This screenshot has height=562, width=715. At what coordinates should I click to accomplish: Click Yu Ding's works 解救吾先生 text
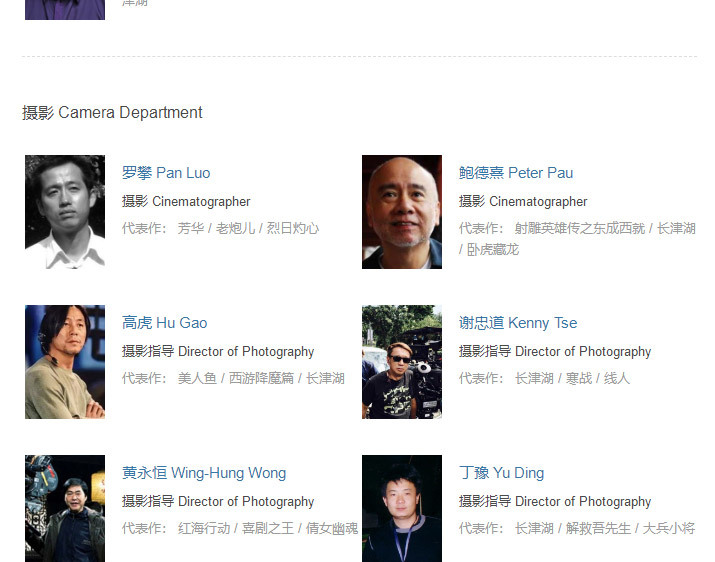[598, 528]
